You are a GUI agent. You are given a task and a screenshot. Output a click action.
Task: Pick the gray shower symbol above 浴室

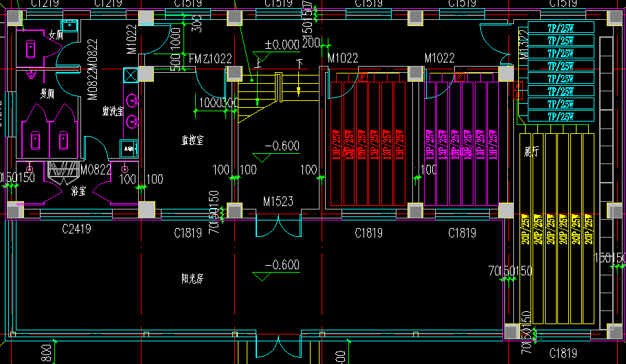point(63,169)
